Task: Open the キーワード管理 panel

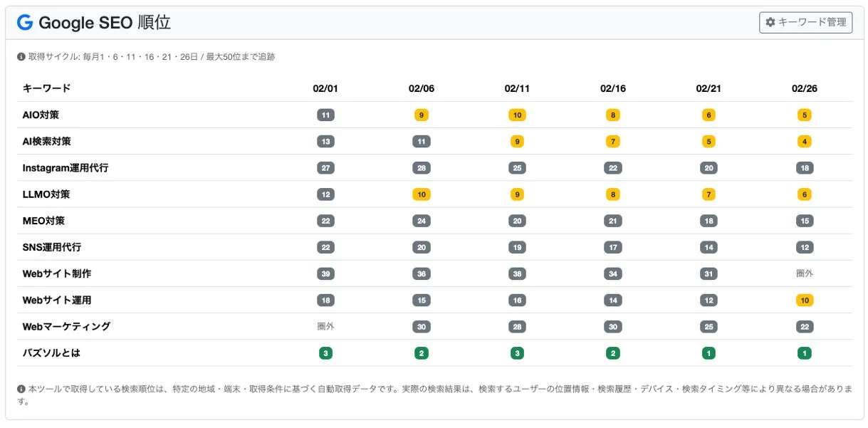Action: (805, 22)
